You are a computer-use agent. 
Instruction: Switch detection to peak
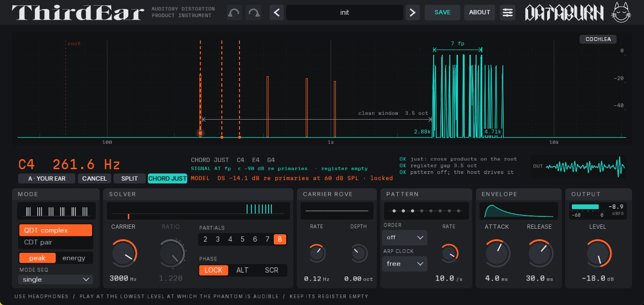tap(37, 258)
